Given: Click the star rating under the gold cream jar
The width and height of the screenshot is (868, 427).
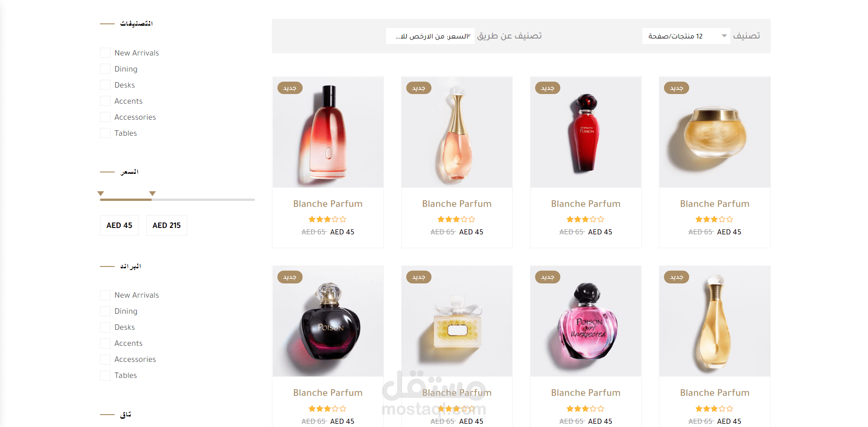Looking at the screenshot, I should pyautogui.click(x=714, y=219).
